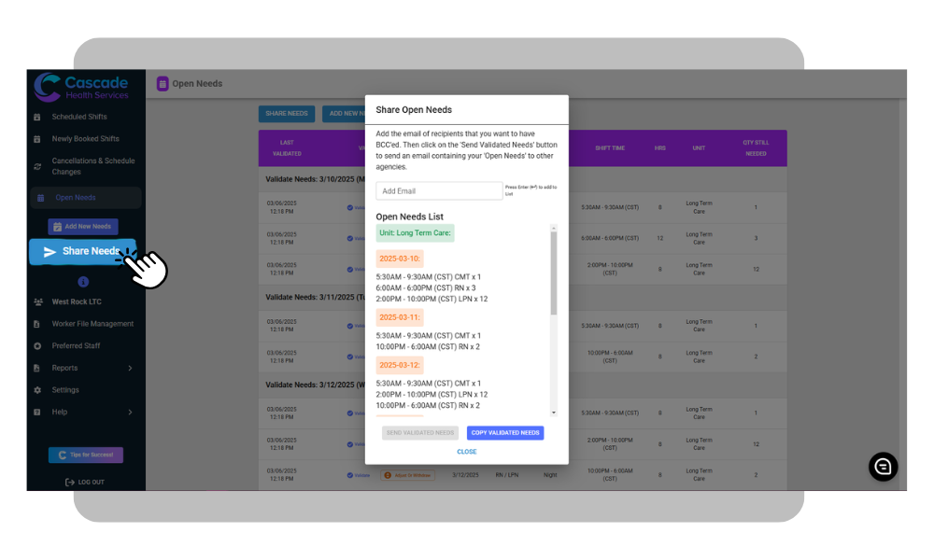Click the Open Needs sidebar calendar icon
The height and width of the screenshot is (560, 934).
point(40,198)
